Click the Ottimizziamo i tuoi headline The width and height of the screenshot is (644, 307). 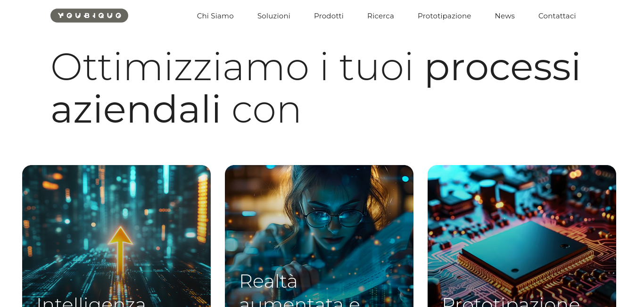pyautogui.click(x=232, y=67)
